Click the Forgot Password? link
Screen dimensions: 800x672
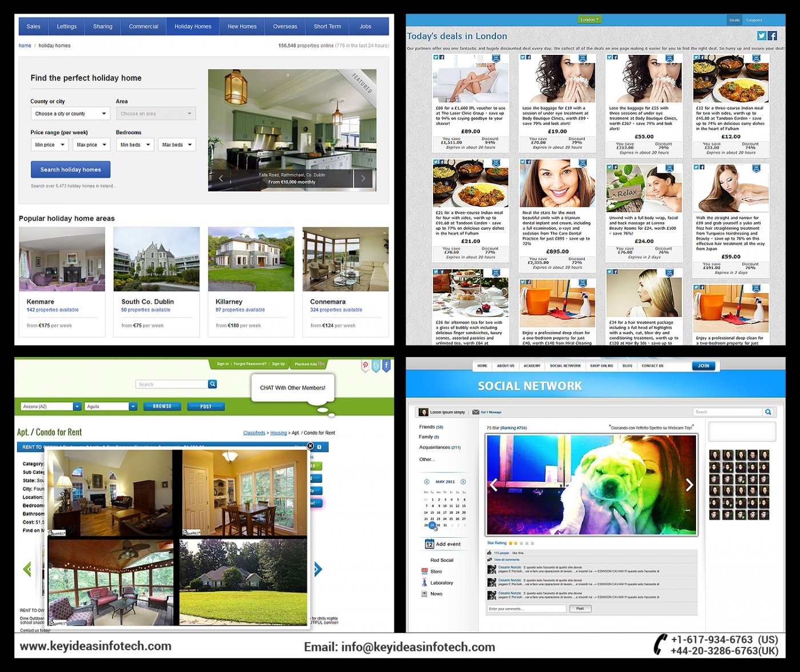[250, 363]
